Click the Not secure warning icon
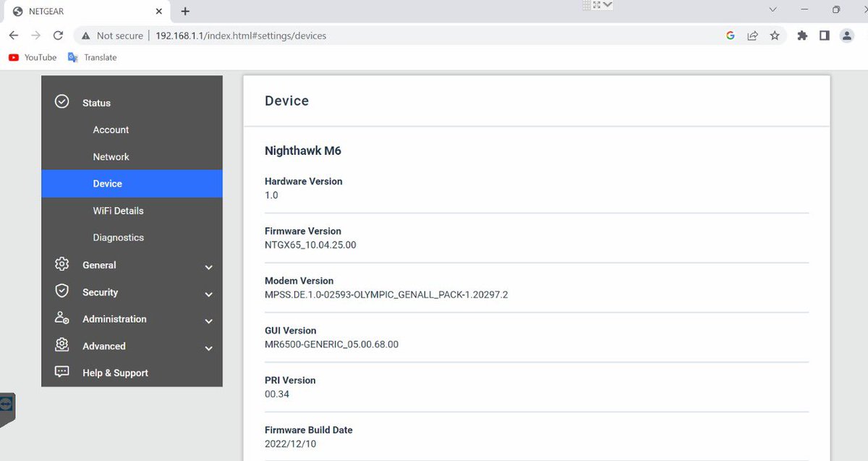The image size is (868, 461). pyautogui.click(x=86, y=35)
